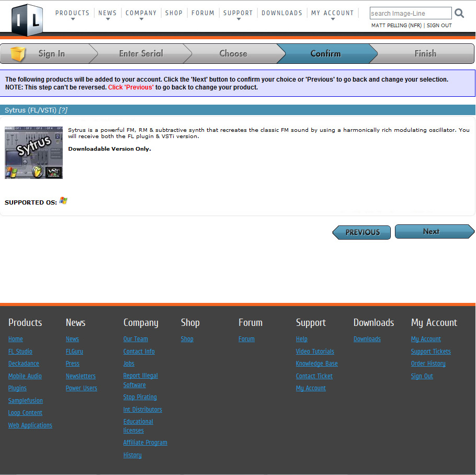Open the footer Help link
This screenshot has width=476, height=475.
click(x=302, y=339)
